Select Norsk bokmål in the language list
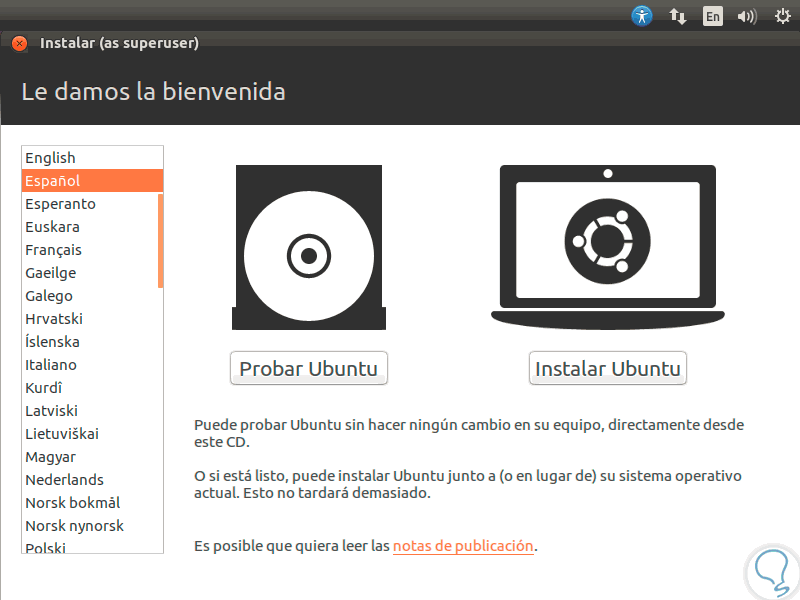800x600 pixels. tap(92, 503)
